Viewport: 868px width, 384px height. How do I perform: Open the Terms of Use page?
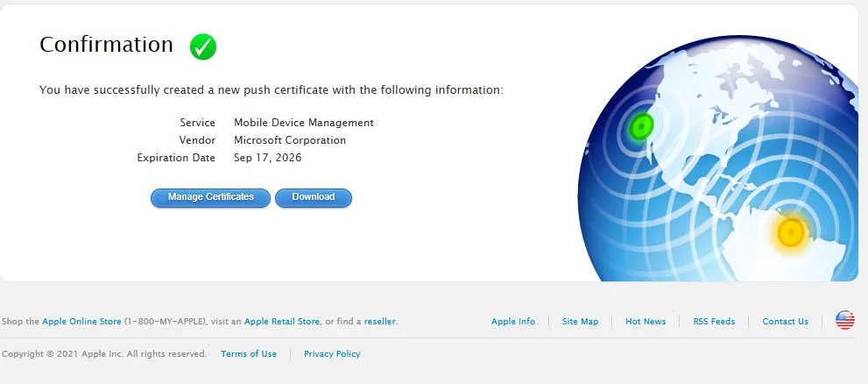249,354
